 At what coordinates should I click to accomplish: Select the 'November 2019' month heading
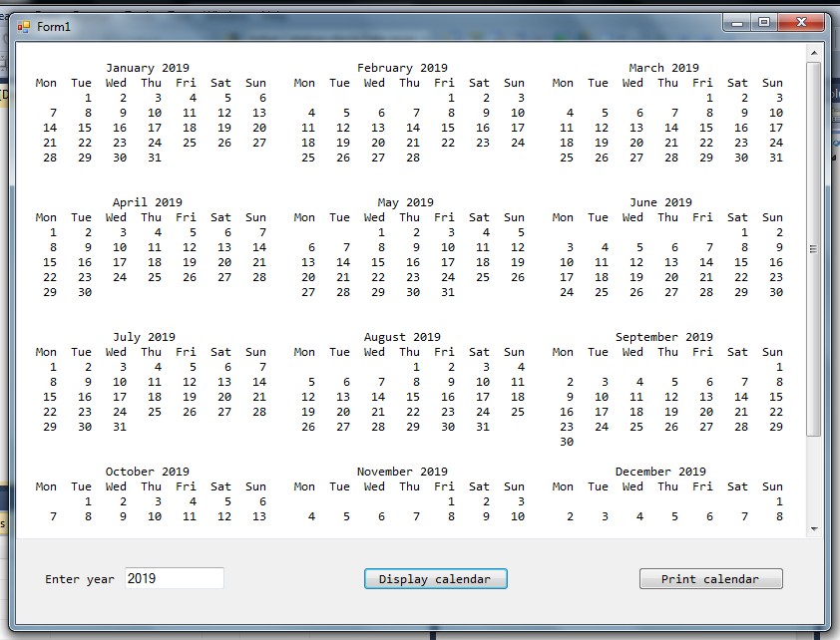pyautogui.click(x=402, y=472)
